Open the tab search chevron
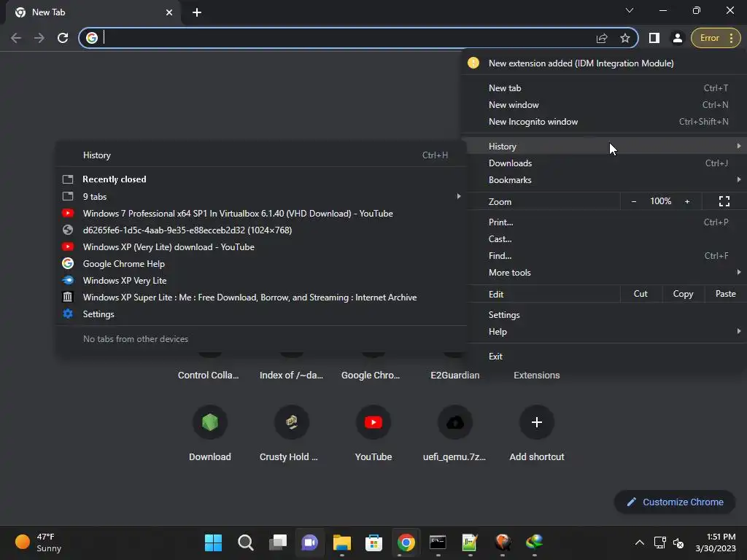747x560 pixels. (630, 10)
